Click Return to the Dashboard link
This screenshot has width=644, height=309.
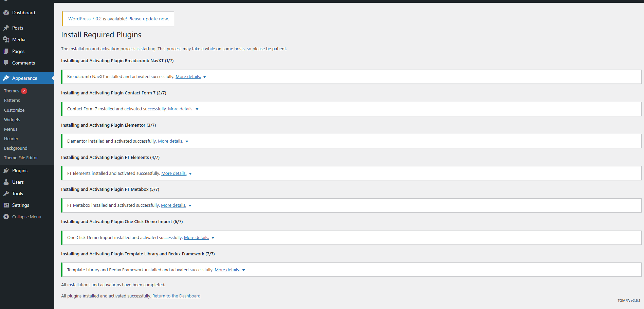[176, 296]
